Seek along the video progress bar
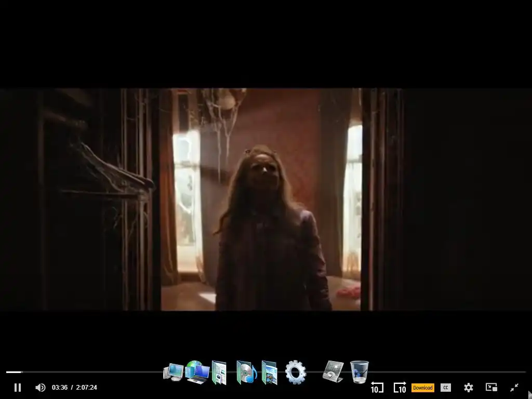The image size is (532, 399). point(266,372)
